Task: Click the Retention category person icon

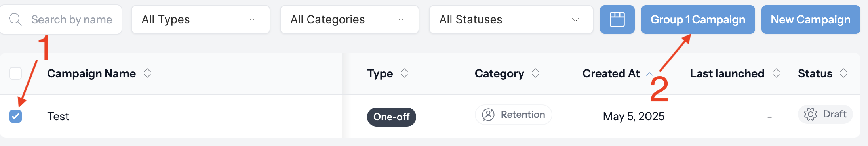Action: click(x=488, y=115)
